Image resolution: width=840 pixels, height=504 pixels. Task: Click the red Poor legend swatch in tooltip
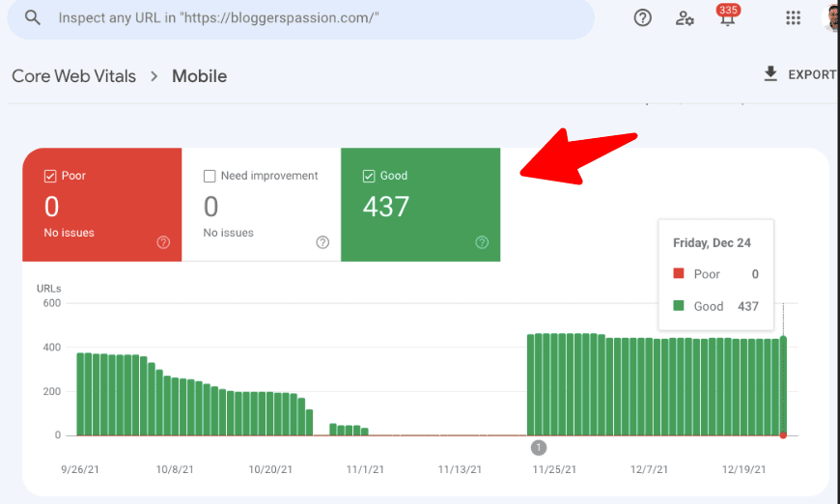[x=679, y=274]
